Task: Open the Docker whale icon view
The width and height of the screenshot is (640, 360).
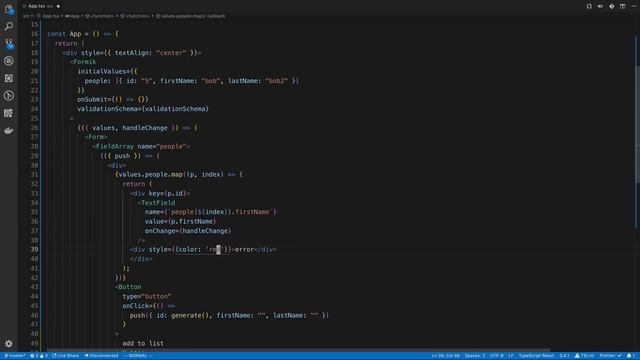Action: click(x=9, y=131)
